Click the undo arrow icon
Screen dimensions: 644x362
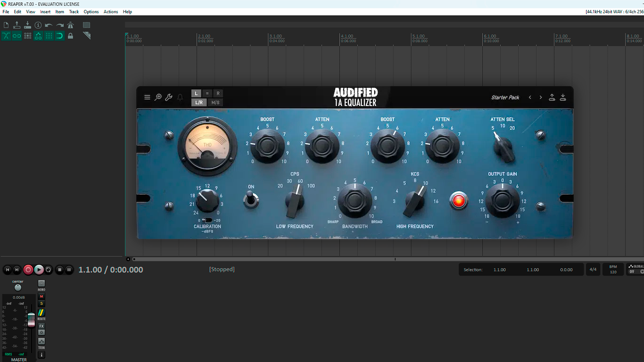pos(49,25)
